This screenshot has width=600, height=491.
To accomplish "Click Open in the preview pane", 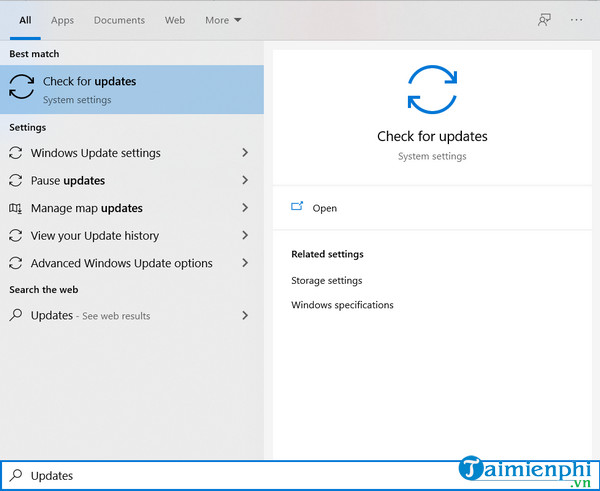I will (325, 208).
